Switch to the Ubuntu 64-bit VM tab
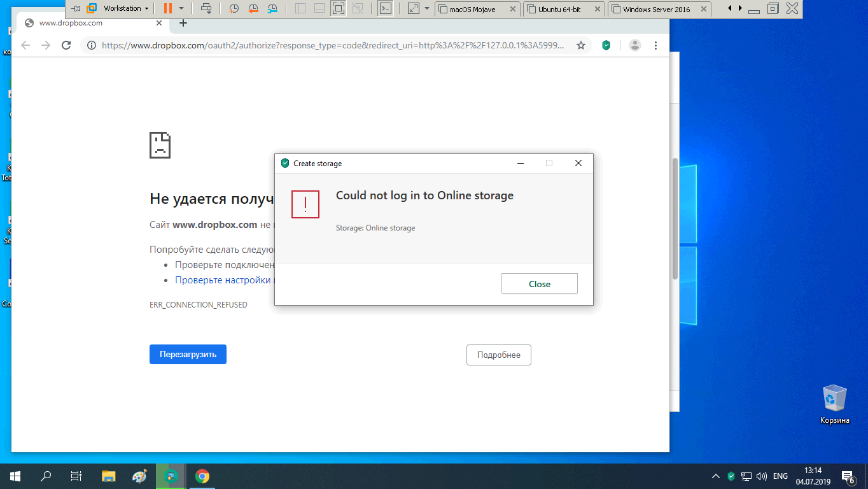Screen dimensions: 868x489 (x=564, y=10)
